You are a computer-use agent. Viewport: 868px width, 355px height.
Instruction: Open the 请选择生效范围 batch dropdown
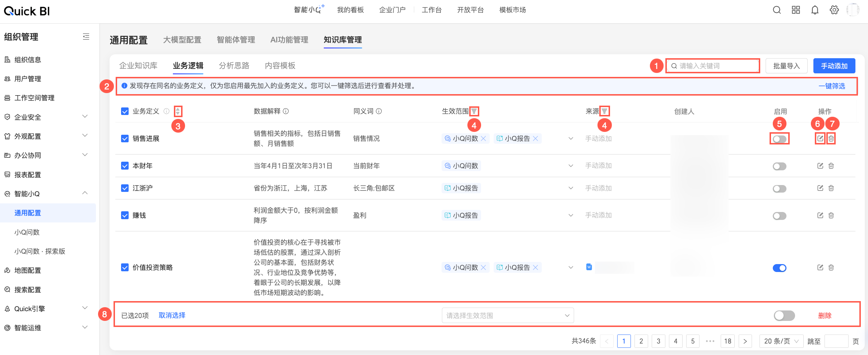tap(508, 315)
